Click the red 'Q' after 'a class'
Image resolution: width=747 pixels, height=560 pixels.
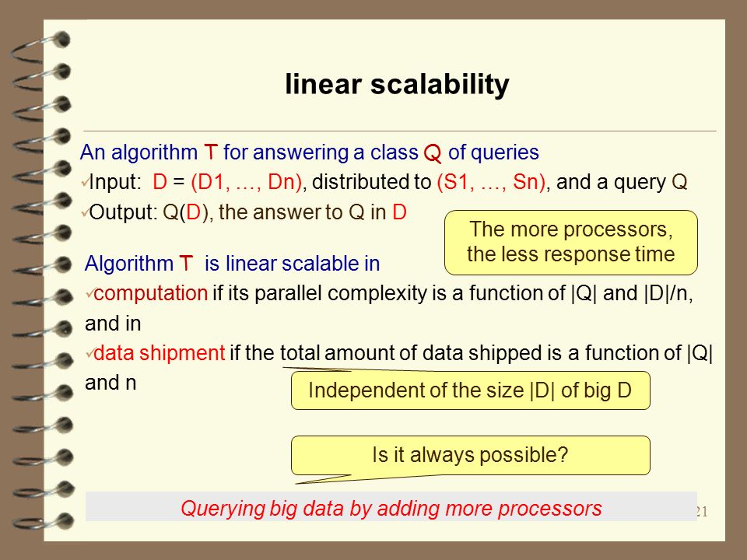coord(433,154)
